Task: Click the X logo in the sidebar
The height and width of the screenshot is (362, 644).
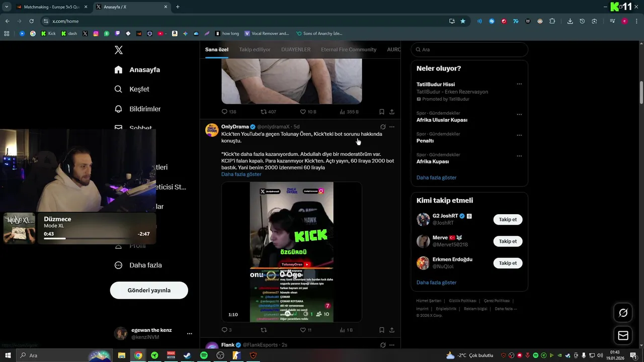Action: tap(119, 50)
